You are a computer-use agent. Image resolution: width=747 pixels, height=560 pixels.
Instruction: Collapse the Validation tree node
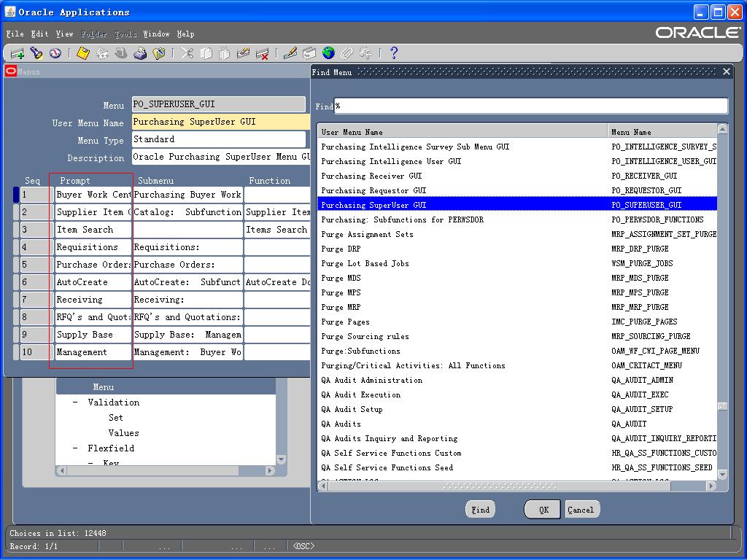pos(75,402)
